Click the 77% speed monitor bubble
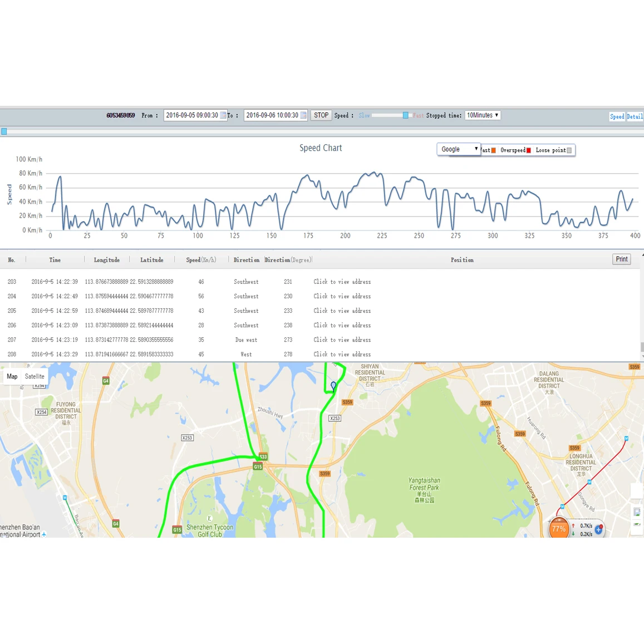Viewport: 644px width, 644px height. [559, 528]
